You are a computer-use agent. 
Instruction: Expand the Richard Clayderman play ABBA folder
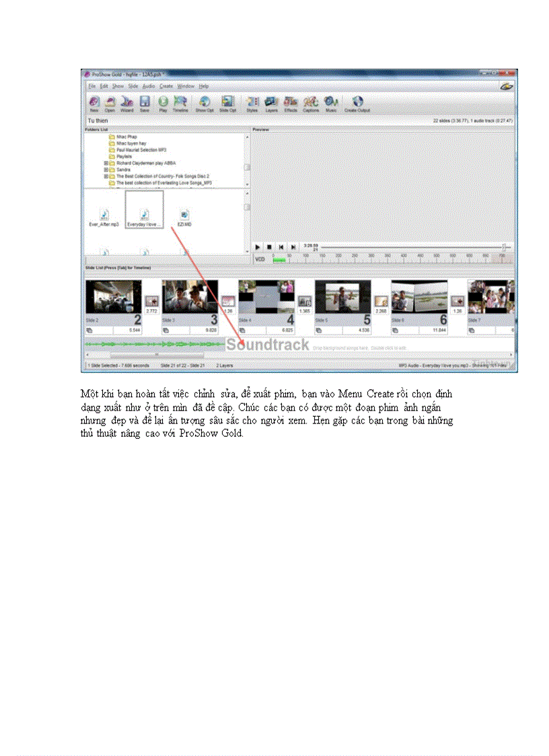point(104,163)
